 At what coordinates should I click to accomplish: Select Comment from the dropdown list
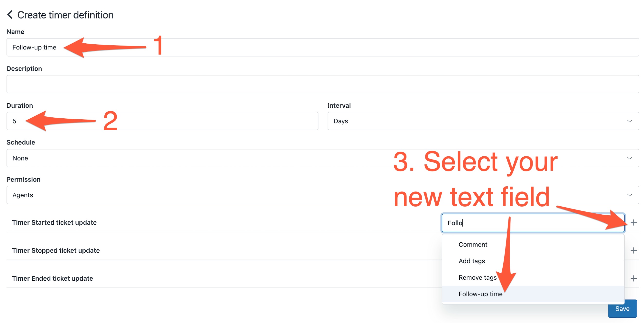point(533,244)
